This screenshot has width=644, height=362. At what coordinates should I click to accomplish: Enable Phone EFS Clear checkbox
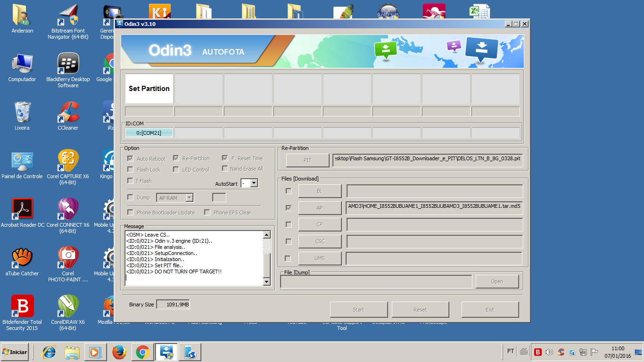point(207,213)
